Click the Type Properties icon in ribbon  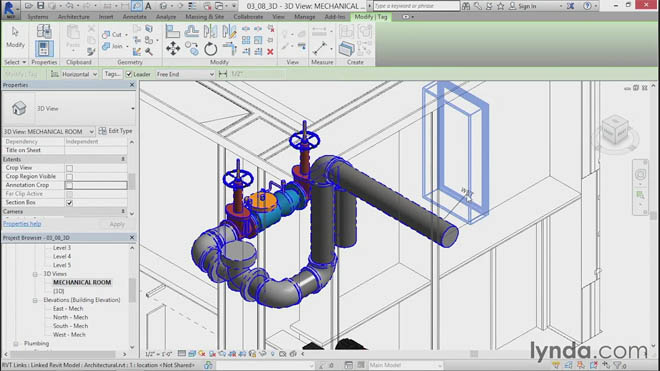click(x=44, y=32)
